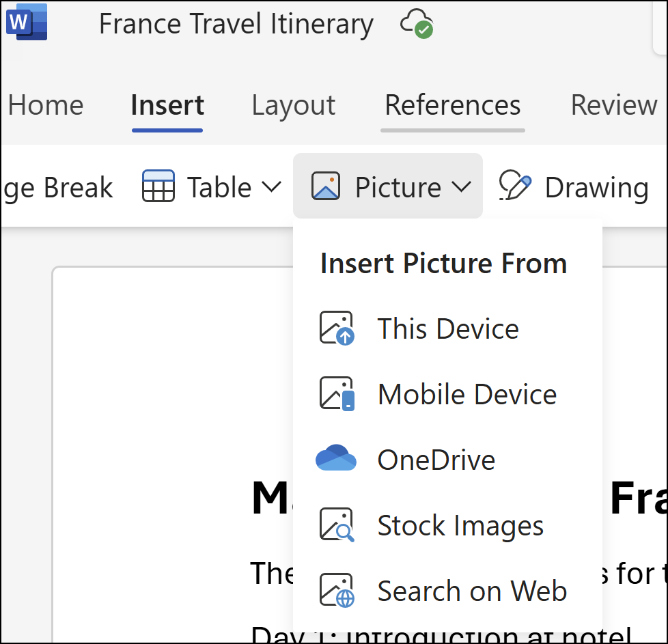Open the References tab
This screenshot has height=644, width=668.
(452, 105)
